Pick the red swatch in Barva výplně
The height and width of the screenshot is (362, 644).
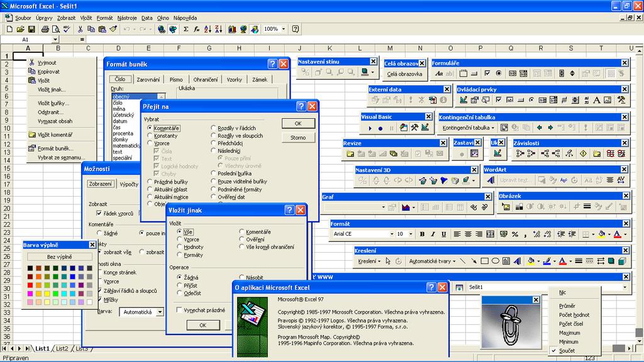(30, 285)
